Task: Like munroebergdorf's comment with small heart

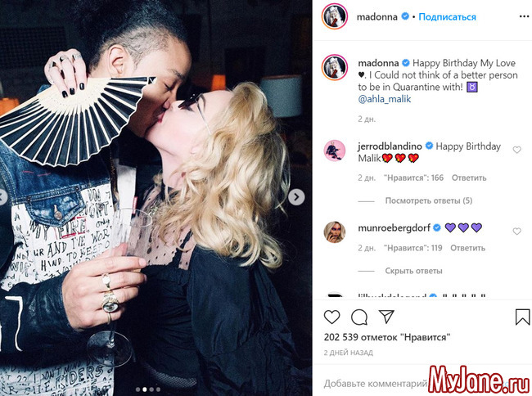Action: tap(516, 232)
